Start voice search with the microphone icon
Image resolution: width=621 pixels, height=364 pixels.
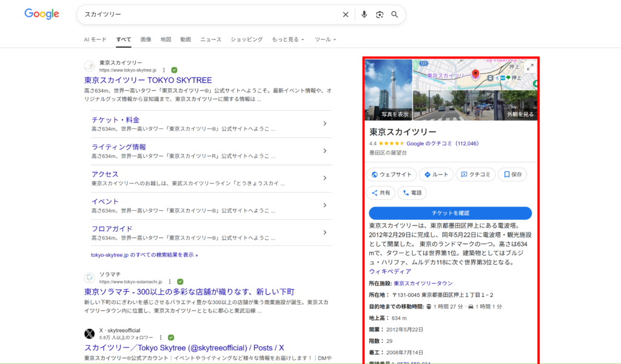364,15
